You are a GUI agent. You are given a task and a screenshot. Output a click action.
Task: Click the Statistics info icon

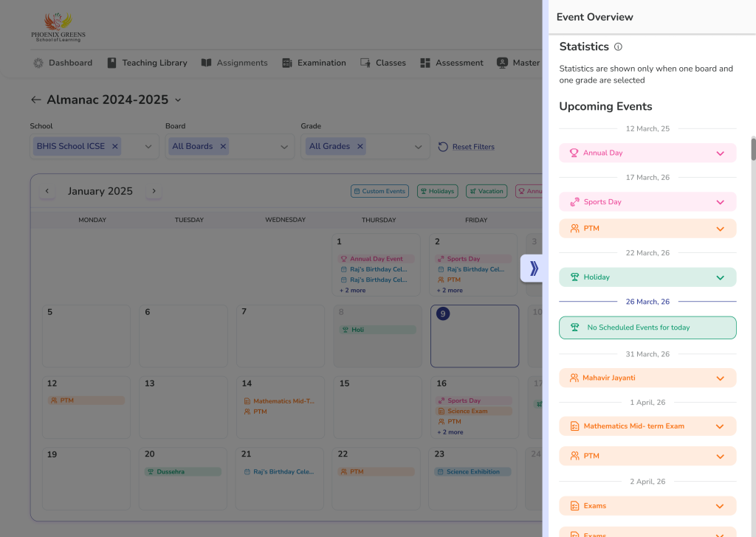coord(618,47)
